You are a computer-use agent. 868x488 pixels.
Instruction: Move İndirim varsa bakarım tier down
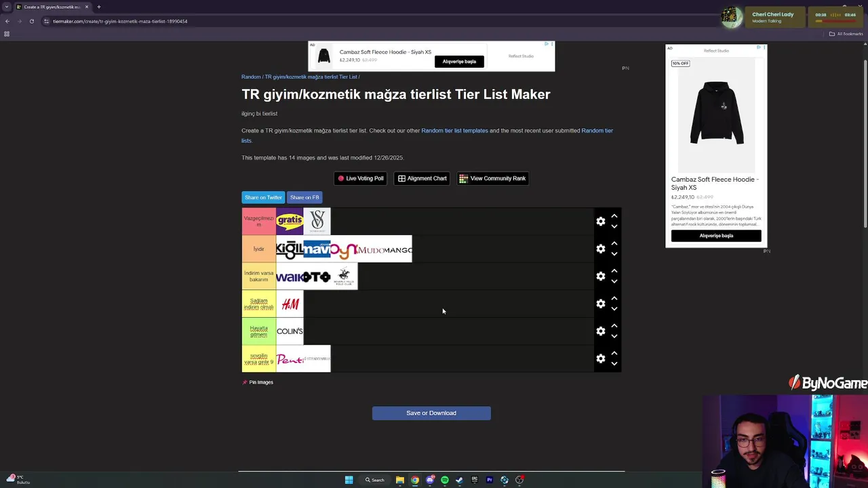pyautogui.click(x=614, y=281)
